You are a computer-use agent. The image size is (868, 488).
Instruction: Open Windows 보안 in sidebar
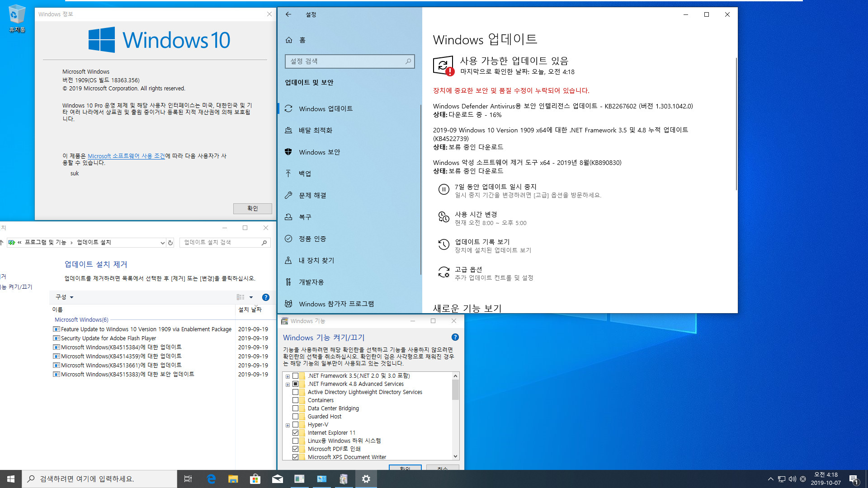tap(350, 152)
